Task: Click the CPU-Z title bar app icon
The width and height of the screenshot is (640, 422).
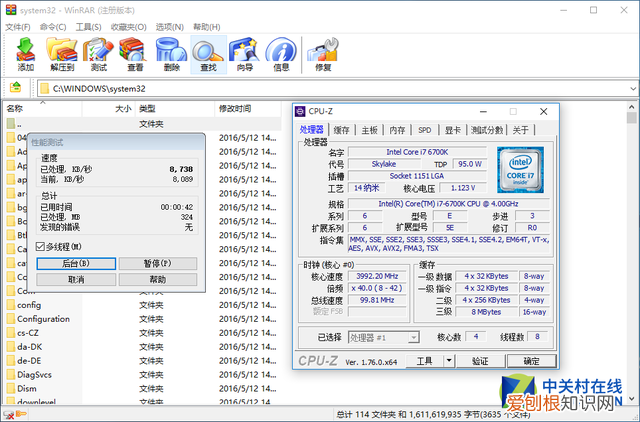Action: 300,111
